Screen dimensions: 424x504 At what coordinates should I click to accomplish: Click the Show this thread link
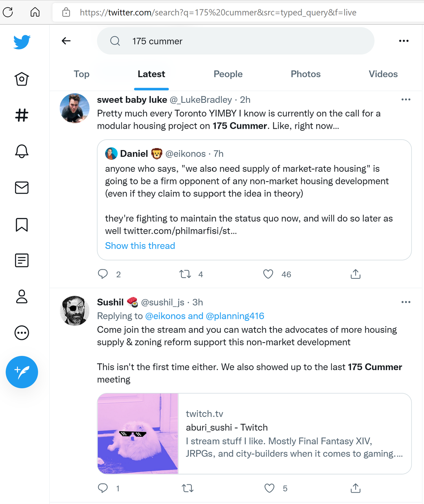click(140, 246)
